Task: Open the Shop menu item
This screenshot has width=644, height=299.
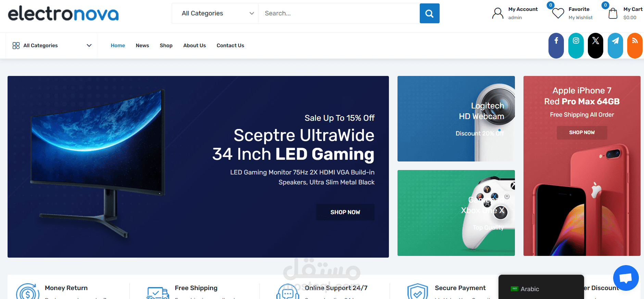Action: click(x=166, y=45)
